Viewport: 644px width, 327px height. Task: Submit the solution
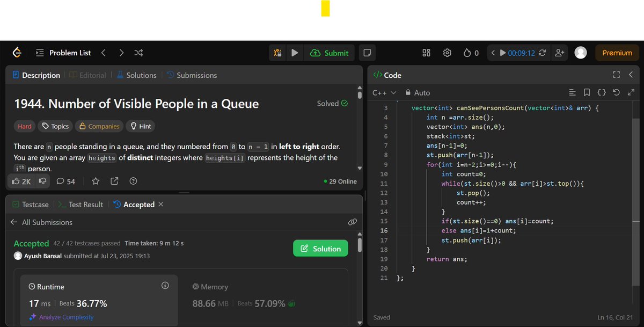[330, 53]
